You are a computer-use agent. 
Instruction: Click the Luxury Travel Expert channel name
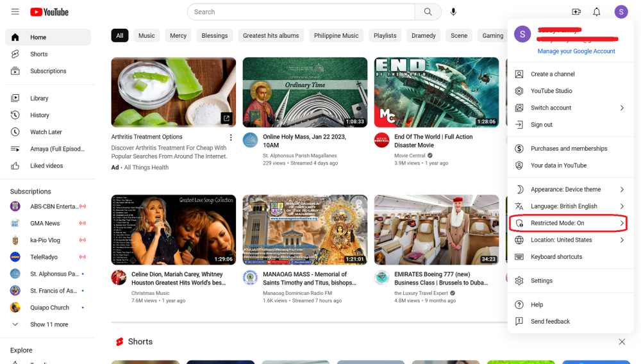420,293
